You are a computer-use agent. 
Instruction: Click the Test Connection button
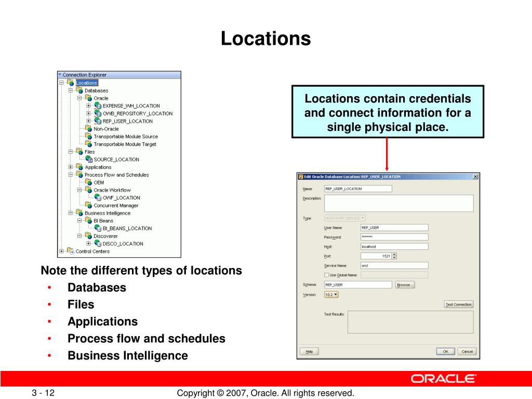tap(458, 304)
